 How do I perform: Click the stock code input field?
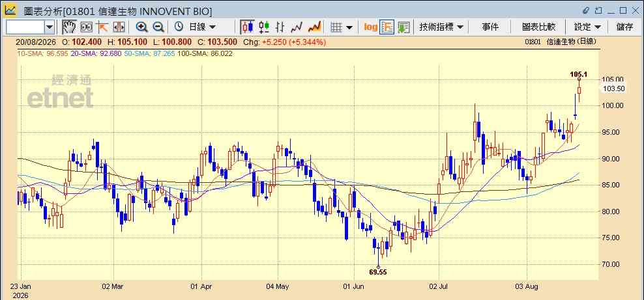point(24,27)
